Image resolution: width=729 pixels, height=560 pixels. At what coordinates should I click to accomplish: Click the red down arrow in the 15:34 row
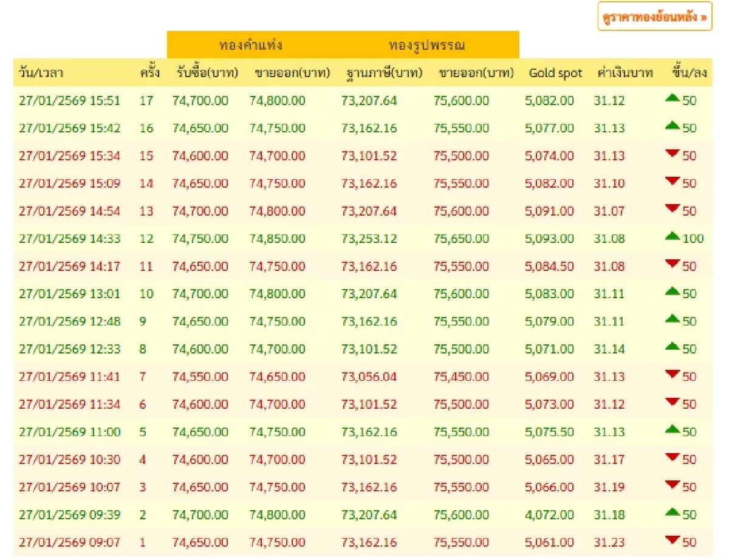pos(673,154)
